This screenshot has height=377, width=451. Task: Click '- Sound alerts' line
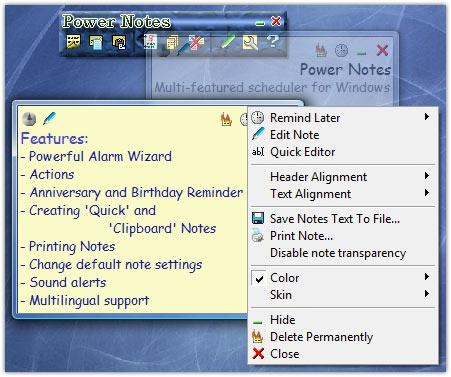[63, 283]
